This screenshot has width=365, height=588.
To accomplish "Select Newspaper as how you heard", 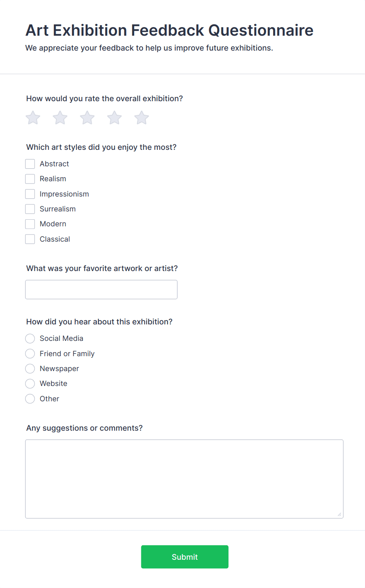I will tap(30, 368).
